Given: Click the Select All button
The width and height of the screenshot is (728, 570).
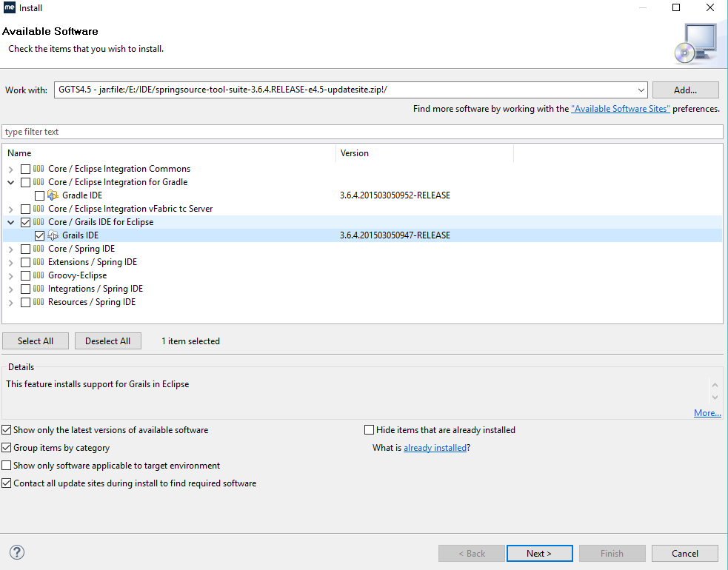Looking at the screenshot, I should (36, 341).
